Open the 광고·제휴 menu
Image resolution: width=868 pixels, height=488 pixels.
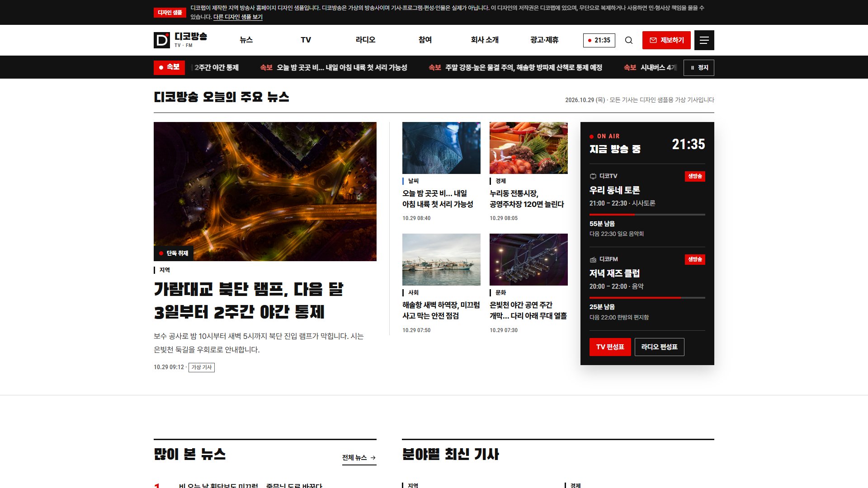tap(544, 40)
